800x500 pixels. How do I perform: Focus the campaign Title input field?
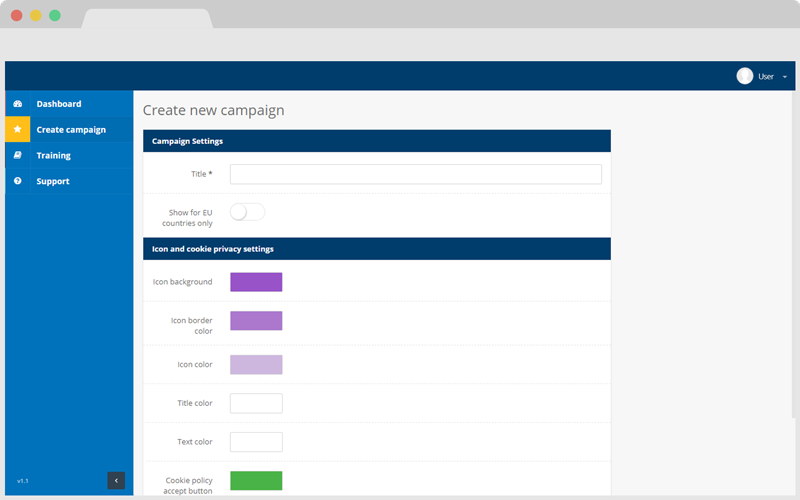(x=415, y=174)
